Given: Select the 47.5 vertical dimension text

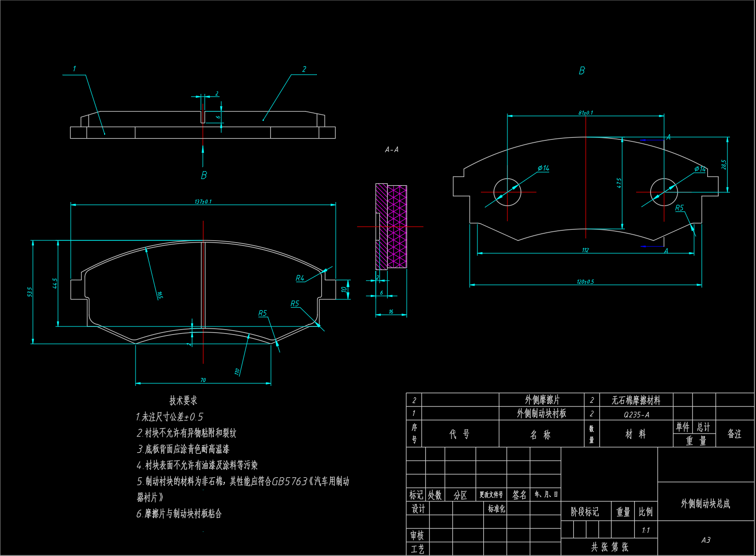Looking at the screenshot, I should (x=619, y=183).
